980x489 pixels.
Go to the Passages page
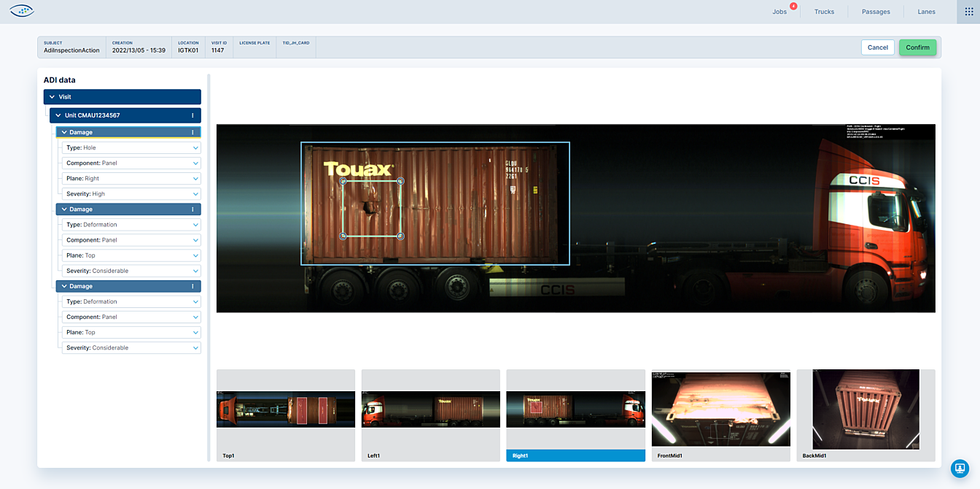876,12
